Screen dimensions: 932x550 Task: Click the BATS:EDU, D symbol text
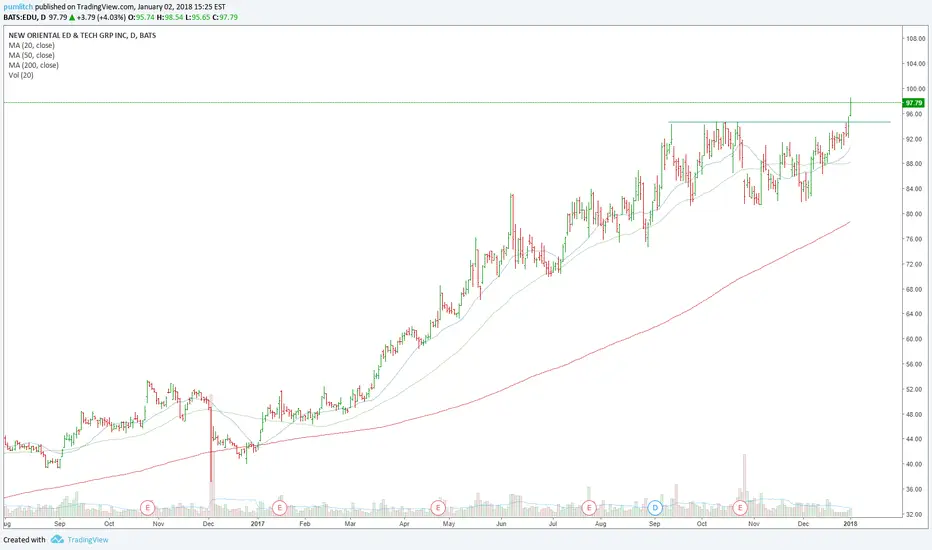tap(24, 17)
